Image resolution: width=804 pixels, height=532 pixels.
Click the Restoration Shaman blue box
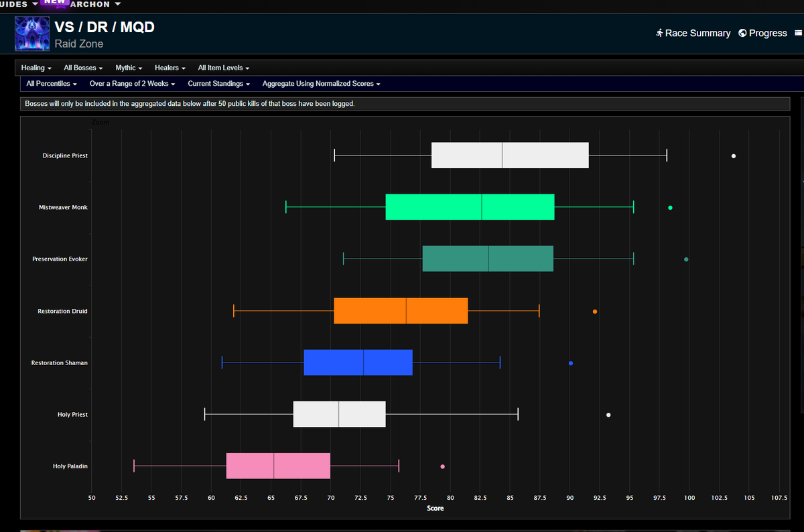(358, 362)
